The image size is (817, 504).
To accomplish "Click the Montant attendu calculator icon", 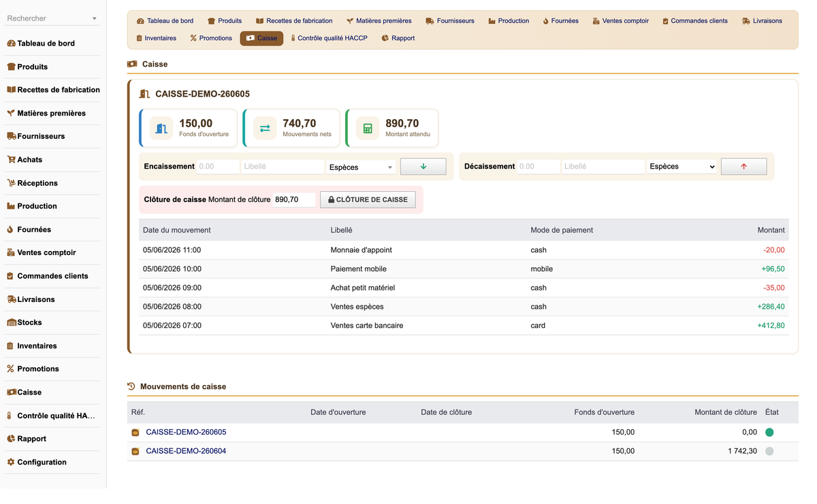I will click(368, 129).
